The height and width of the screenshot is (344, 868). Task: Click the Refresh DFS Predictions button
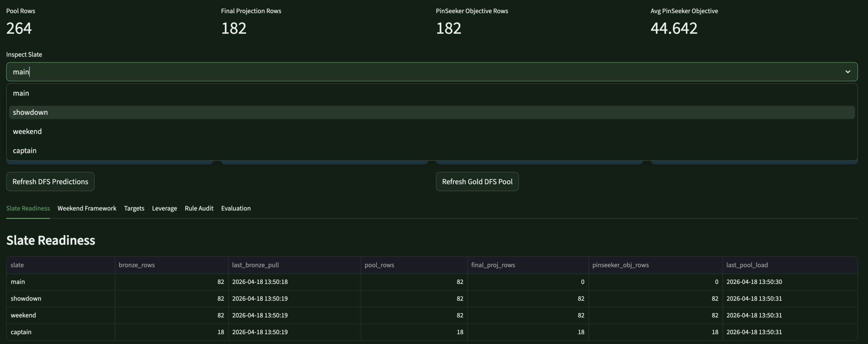[x=50, y=181]
